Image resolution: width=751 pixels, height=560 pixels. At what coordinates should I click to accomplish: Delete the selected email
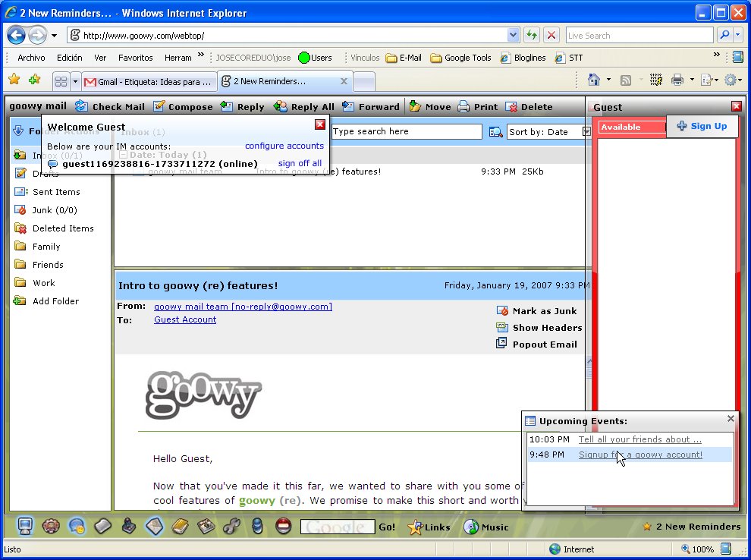click(x=529, y=106)
